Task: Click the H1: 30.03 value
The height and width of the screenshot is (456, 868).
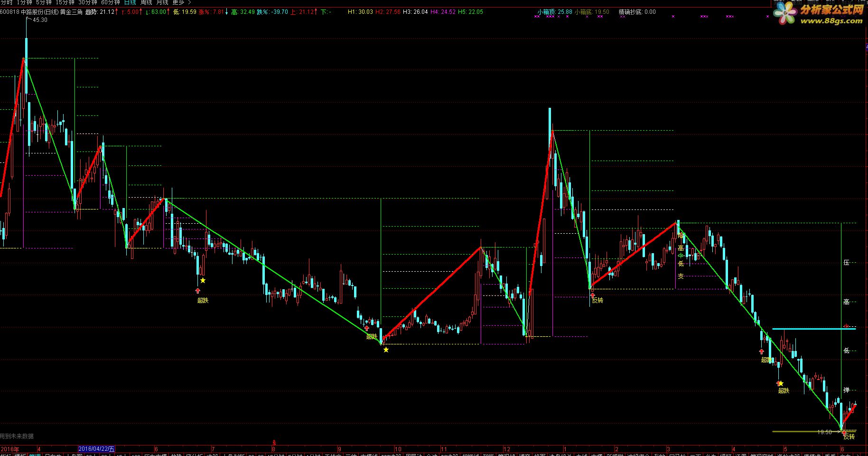Action: (360, 12)
